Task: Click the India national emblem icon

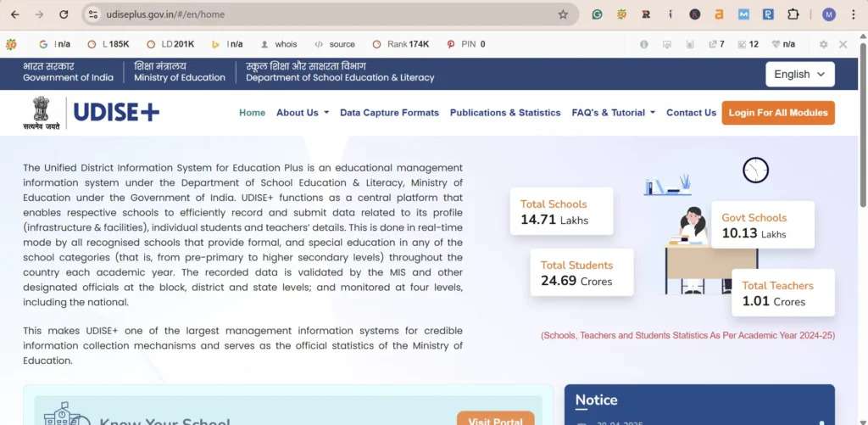Action: 42,110
